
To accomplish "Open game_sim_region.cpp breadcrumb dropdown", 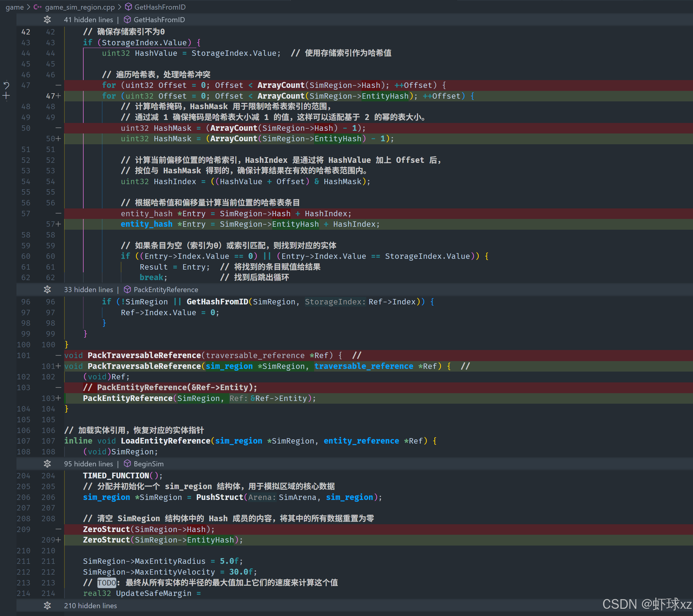I will point(80,7).
